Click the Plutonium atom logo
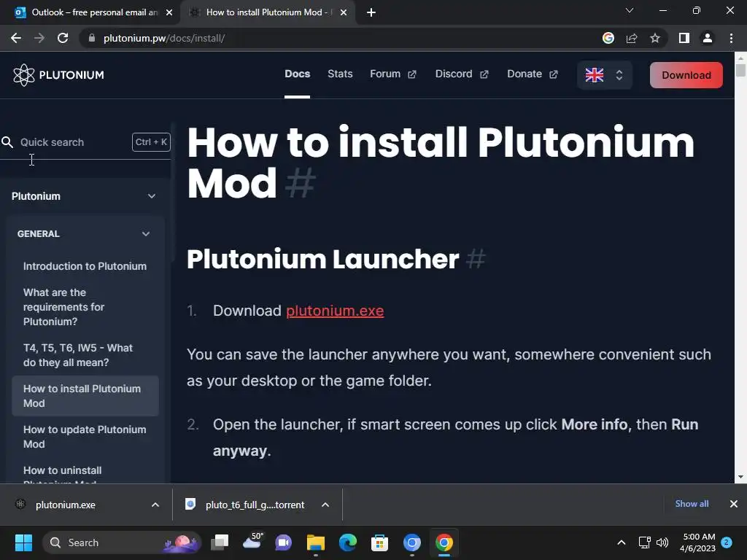Image resolution: width=747 pixels, height=560 pixels. click(x=24, y=75)
